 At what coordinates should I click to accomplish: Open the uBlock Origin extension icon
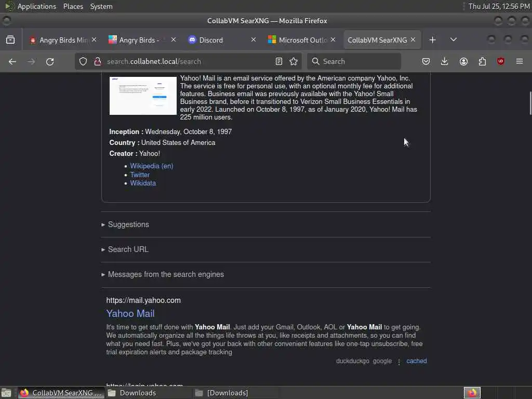[x=501, y=61]
